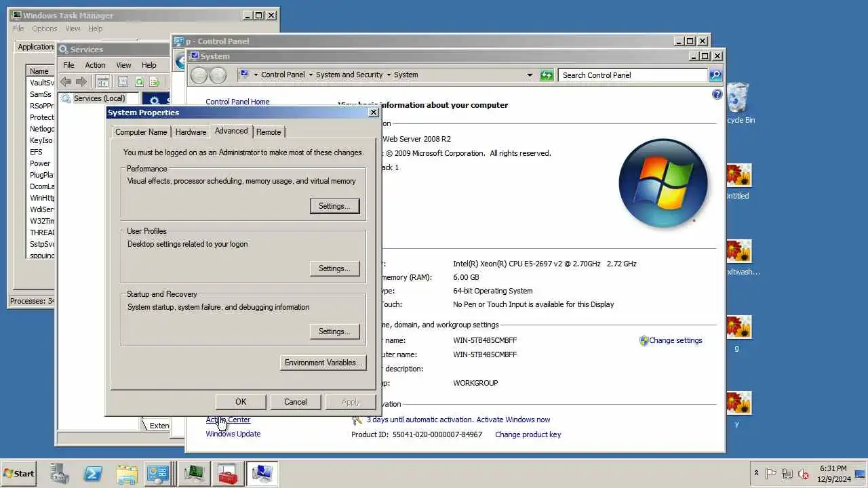The image size is (868, 488).
Task: Select the Advanced tab
Action: pos(231,131)
